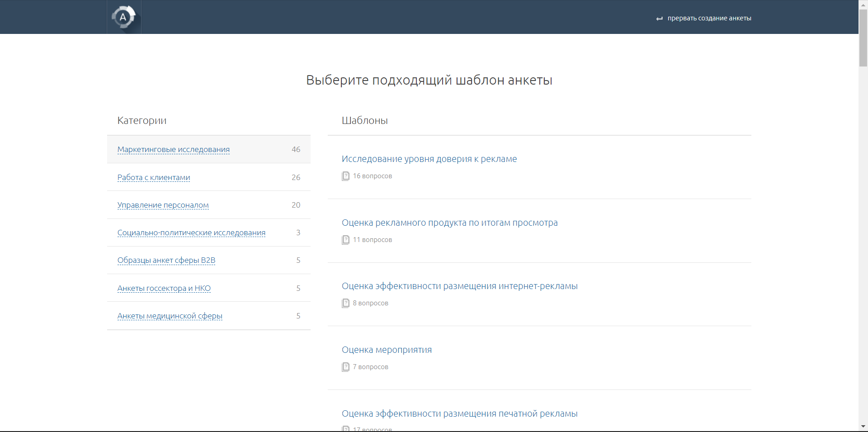Screen dimensions: 868x432
Task: Click the text 7 вопросов
Action: coord(371,367)
